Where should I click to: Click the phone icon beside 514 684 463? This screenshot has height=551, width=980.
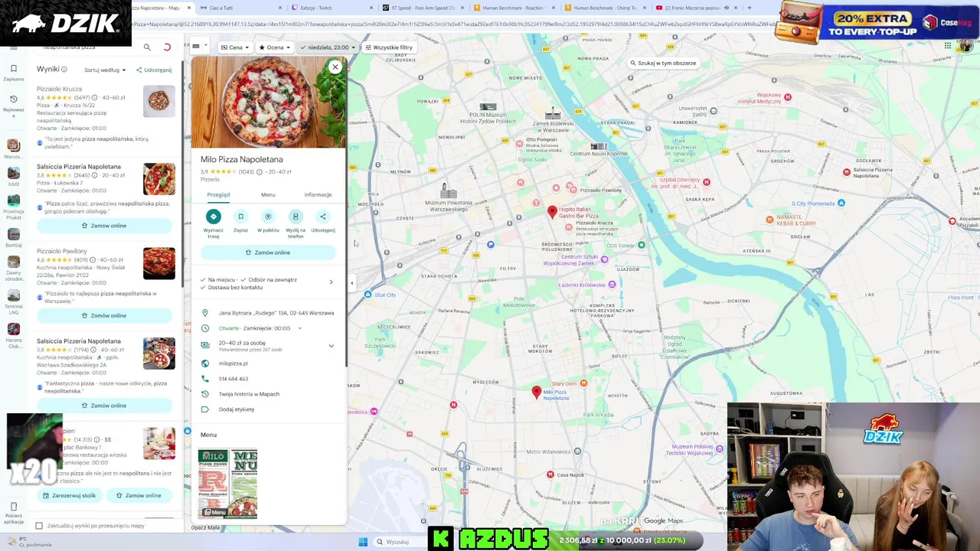click(x=204, y=379)
